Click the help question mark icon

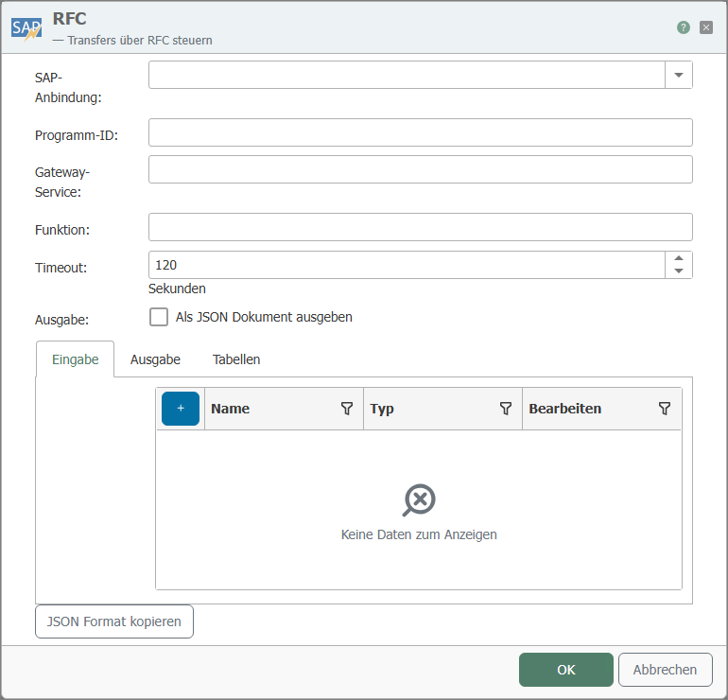coord(684,27)
